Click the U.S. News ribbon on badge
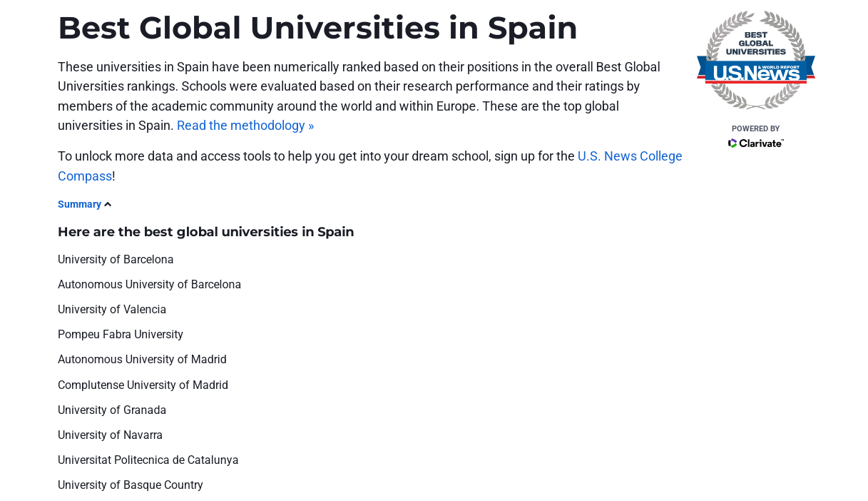Image resolution: width=868 pixels, height=501 pixels. tap(755, 71)
